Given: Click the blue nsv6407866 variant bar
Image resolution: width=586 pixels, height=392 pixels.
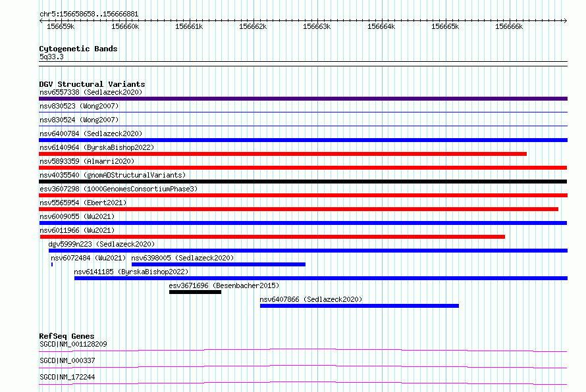Looking at the screenshot, I should [360, 306].
